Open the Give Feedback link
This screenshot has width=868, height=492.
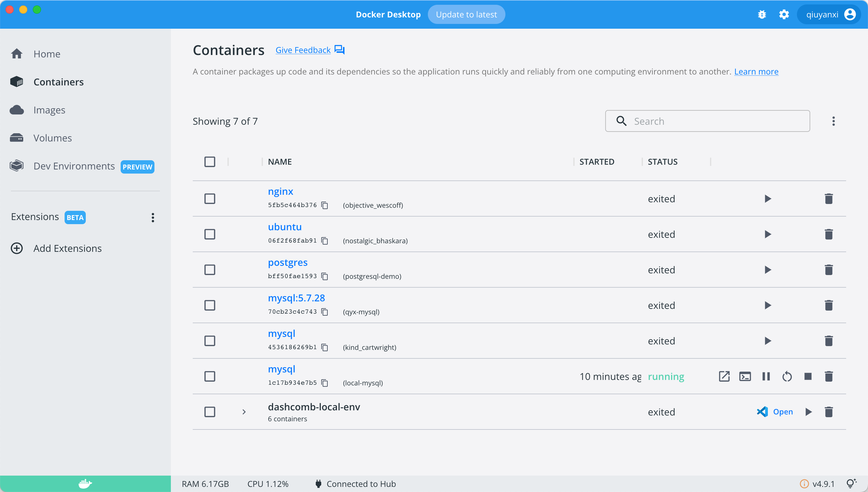point(303,50)
